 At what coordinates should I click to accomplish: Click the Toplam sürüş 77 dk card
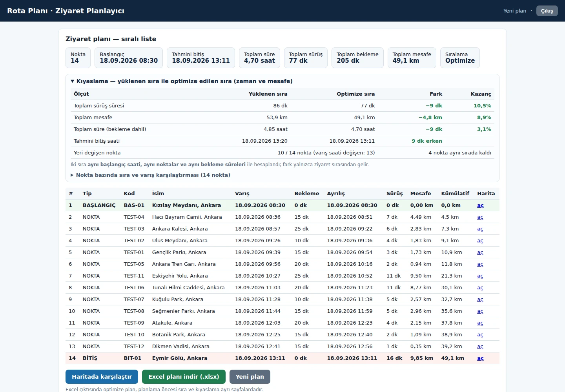[x=306, y=58]
